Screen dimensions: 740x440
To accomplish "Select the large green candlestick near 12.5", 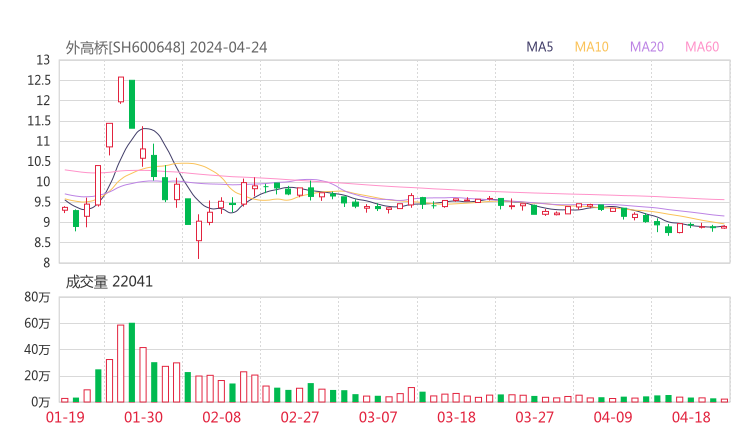I will pyautogui.click(x=132, y=104).
